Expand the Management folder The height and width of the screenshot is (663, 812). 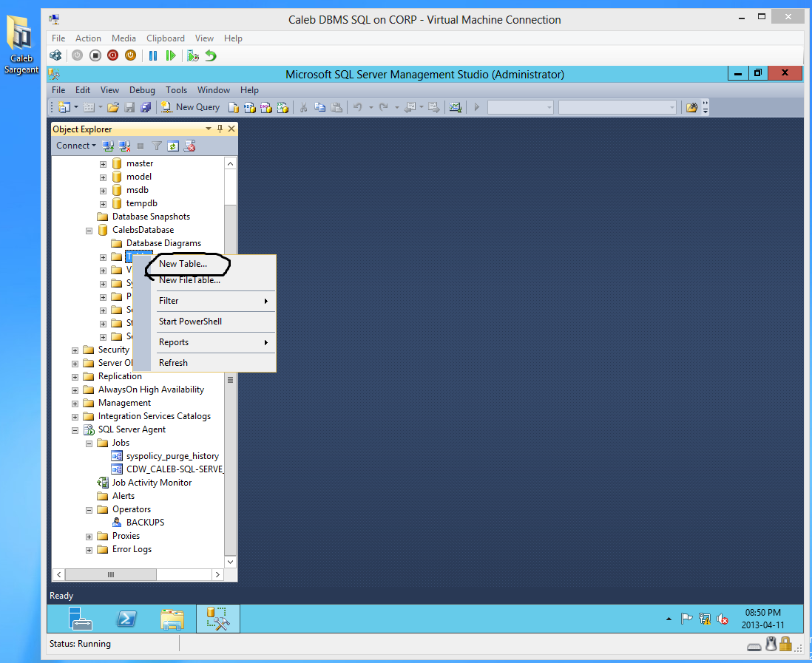75,404
